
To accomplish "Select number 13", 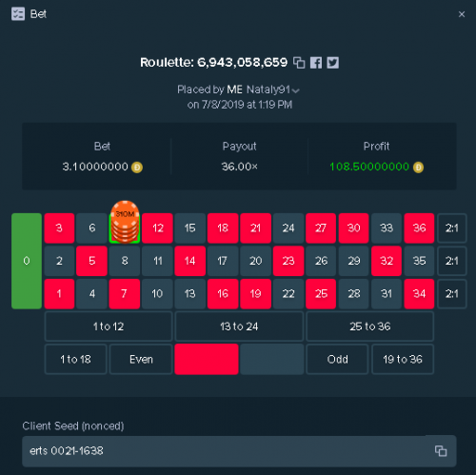I will click(190, 294).
